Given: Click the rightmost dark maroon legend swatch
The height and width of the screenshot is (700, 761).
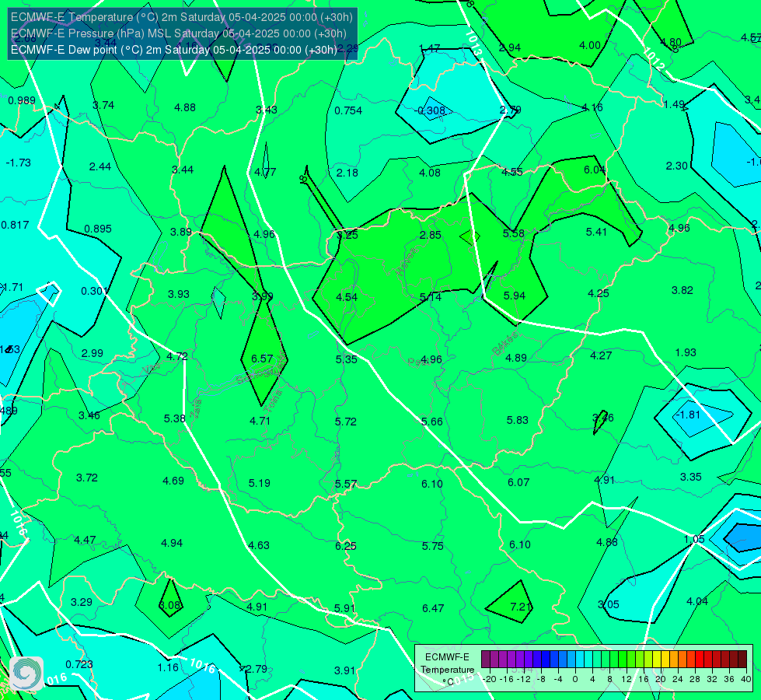Looking at the screenshot, I should pyautogui.click(x=742, y=660).
